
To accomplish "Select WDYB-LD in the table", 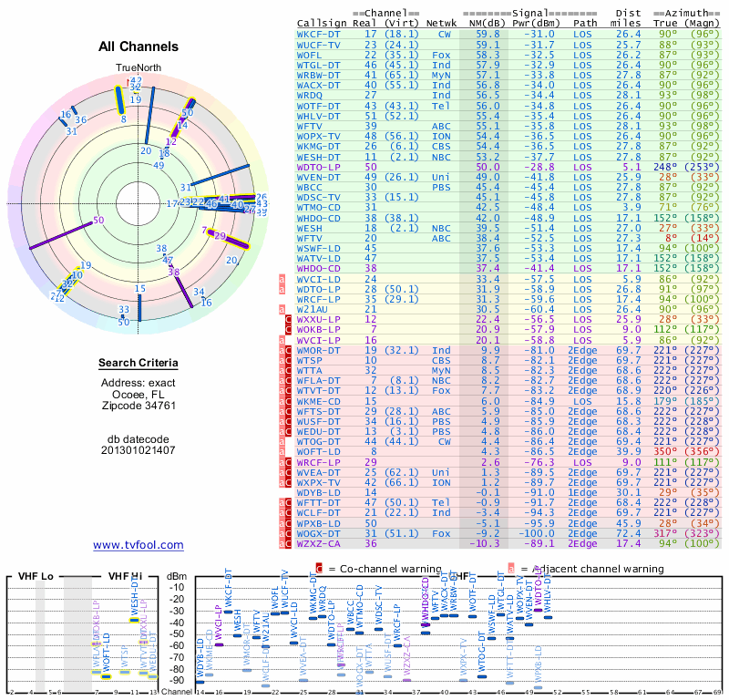I will pos(318,493).
